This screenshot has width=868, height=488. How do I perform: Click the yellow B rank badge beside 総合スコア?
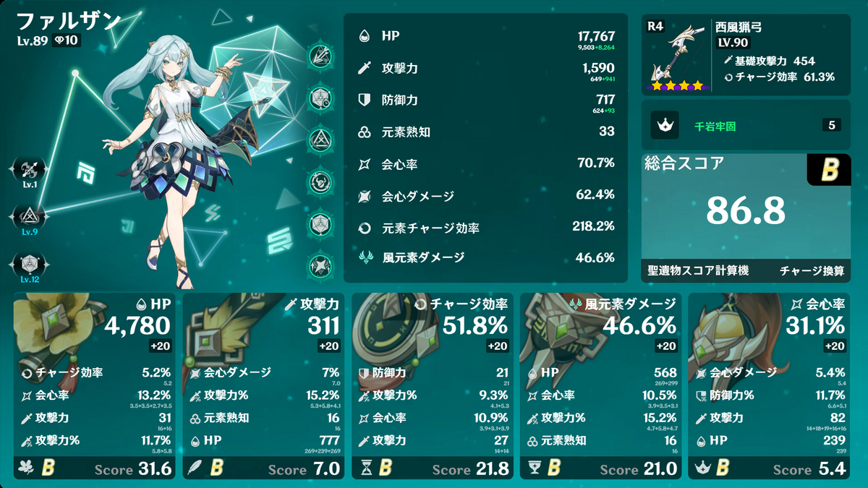click(x=829, y=169)
